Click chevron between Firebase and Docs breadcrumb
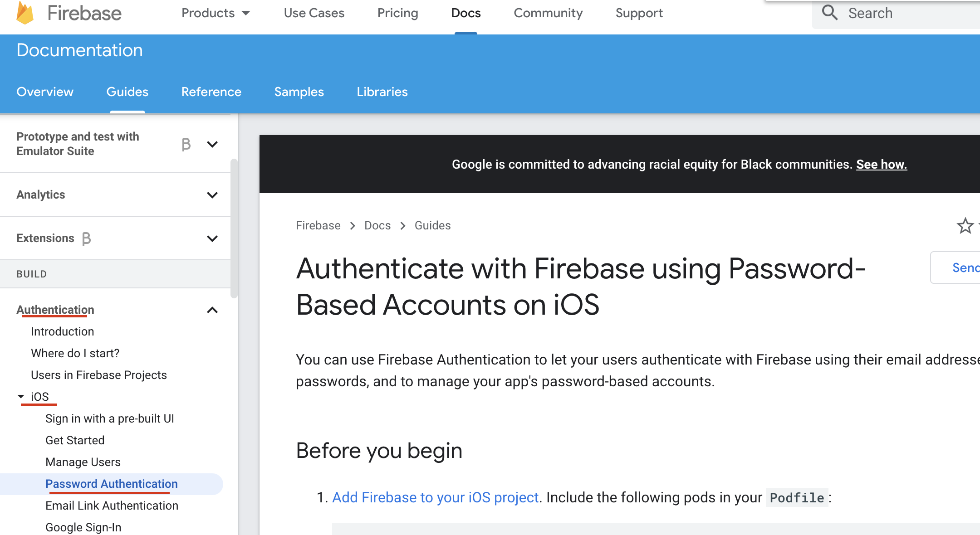980x535 pixels. (x=353, y=226)
